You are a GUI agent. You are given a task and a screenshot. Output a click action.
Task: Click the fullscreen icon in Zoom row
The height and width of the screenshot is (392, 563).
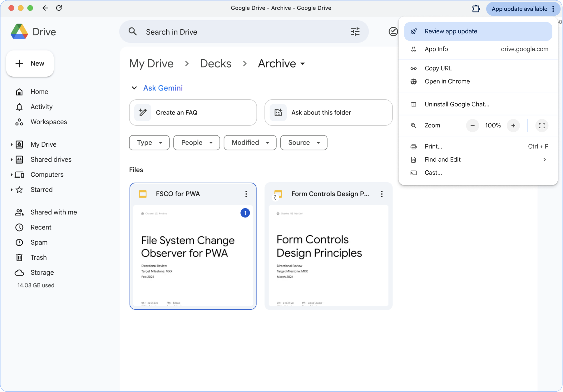542,125
